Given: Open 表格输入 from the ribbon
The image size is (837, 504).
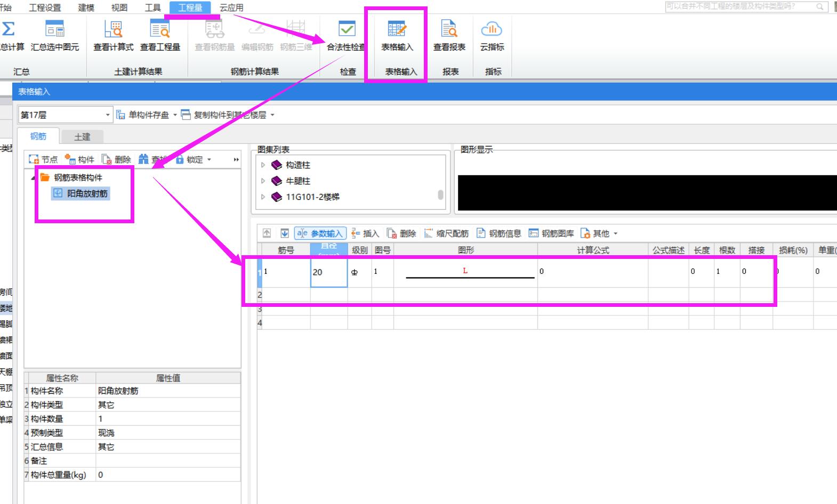Looking at the screenshot, I should [x=397, y=35].
